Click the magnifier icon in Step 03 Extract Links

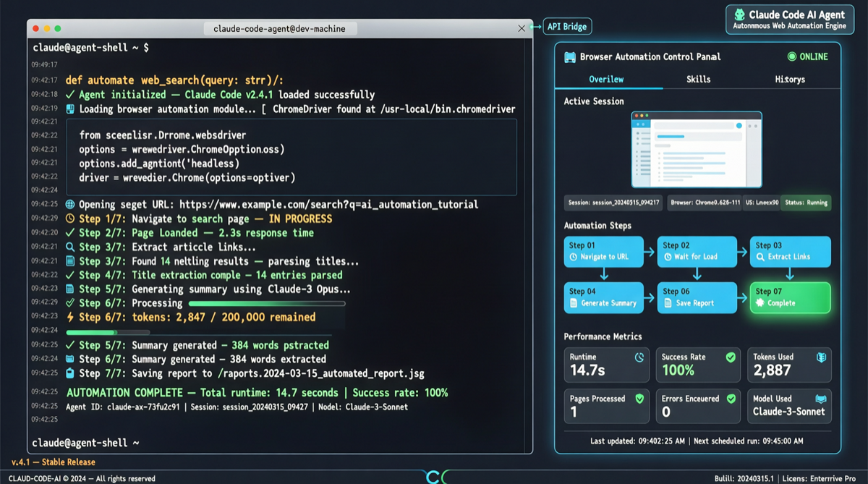pyautogui.click(x=760, y=257)
